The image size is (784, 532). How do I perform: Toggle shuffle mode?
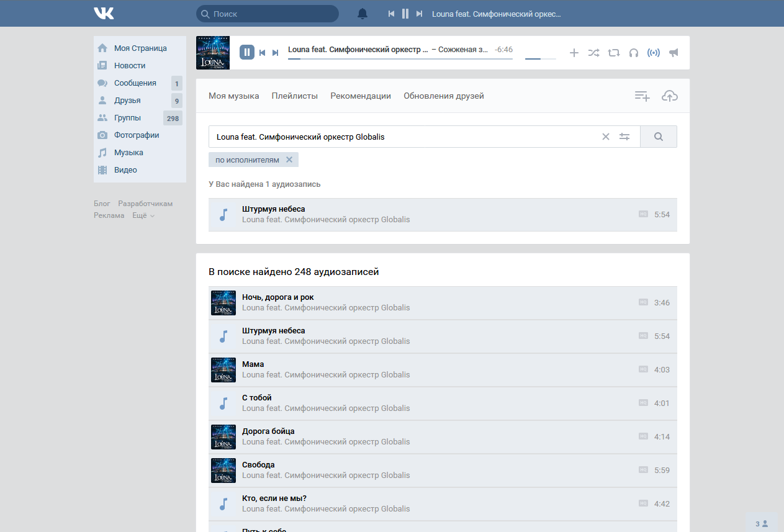593,53
